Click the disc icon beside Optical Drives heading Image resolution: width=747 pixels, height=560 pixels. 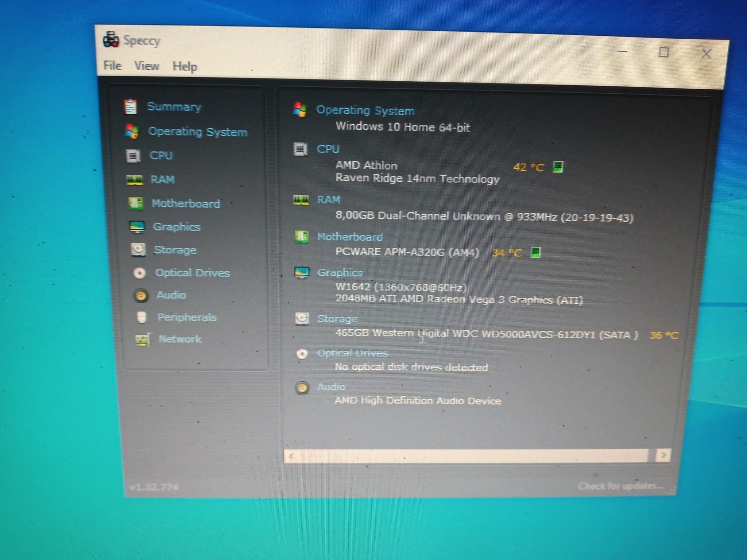(x=302, y=354)
